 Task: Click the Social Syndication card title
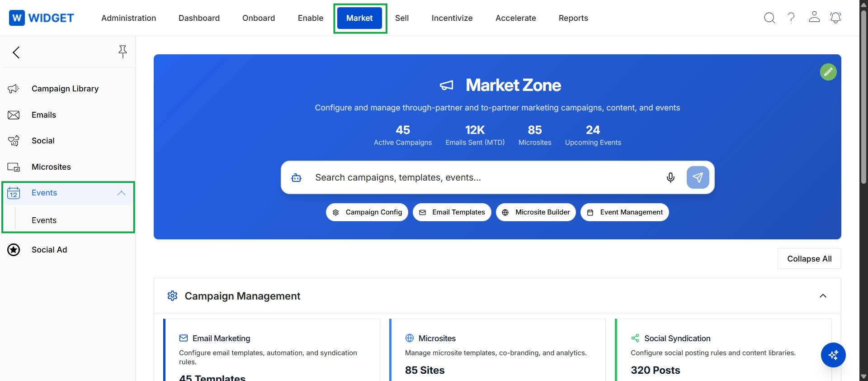(x=677, y=338)
